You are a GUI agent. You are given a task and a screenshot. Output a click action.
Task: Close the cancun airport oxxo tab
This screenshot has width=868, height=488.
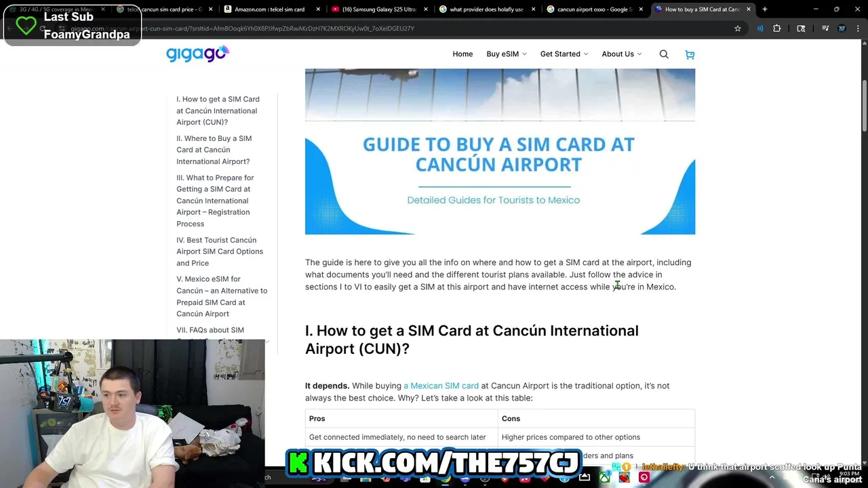[641, 9]
